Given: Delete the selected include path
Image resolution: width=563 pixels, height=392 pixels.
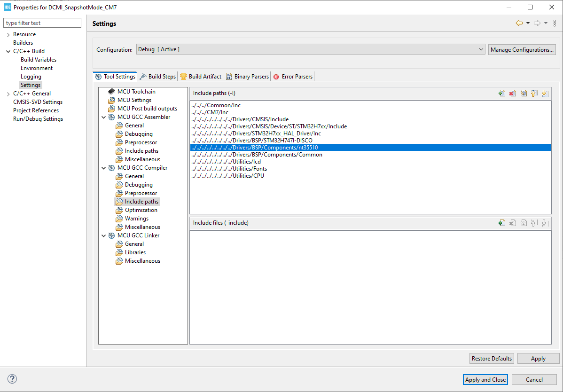Looking at the screenshot, I should pyautogui.click(x=513, y=93).
